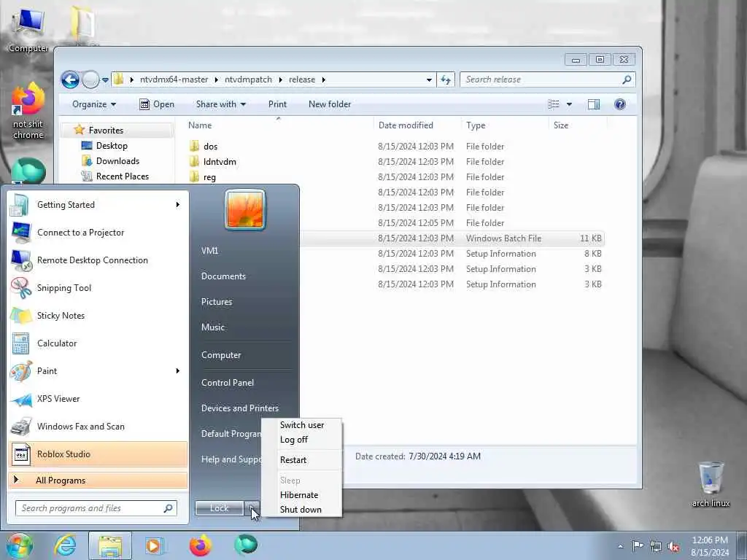Select Windows Explorer taskbar icon
This screenshot has height=560, width=747.
click(110, 545)
